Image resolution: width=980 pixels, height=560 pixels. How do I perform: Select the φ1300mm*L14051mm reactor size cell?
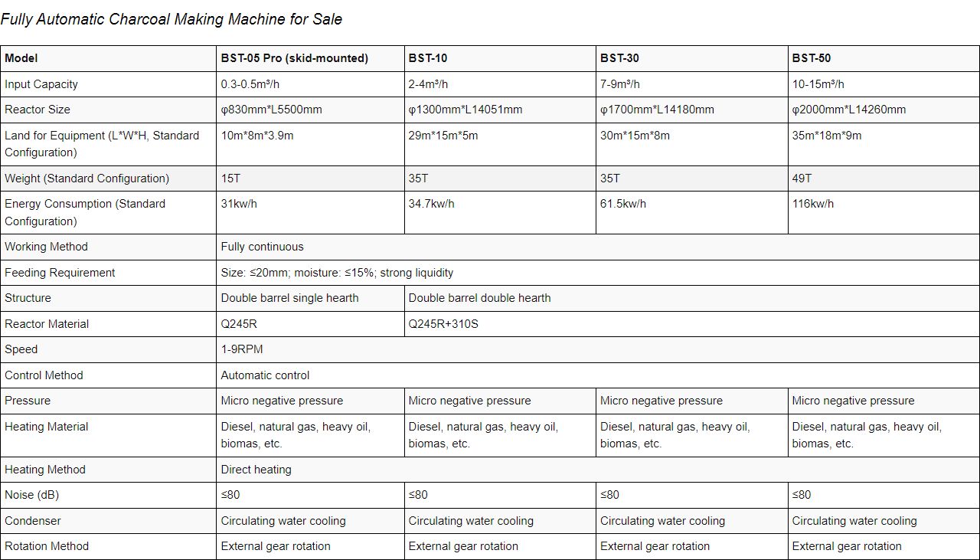pyautogui.click(x=500, y=110)
